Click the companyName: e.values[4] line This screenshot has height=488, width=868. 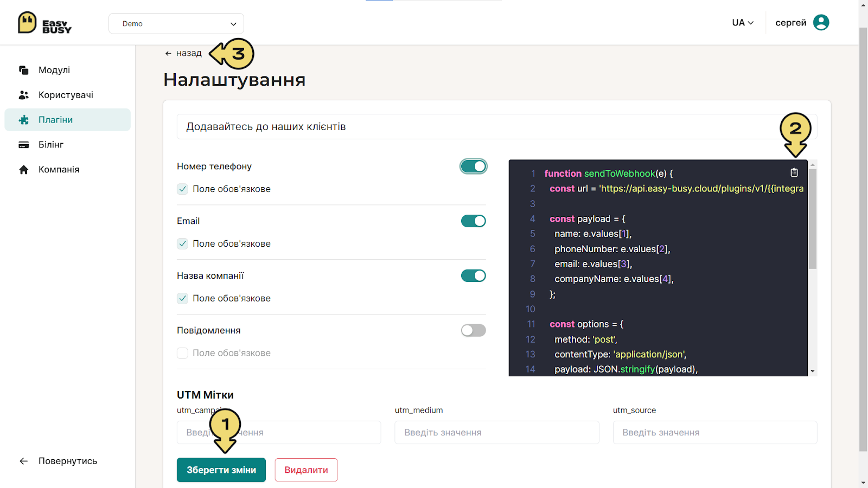tap(614, 279)
